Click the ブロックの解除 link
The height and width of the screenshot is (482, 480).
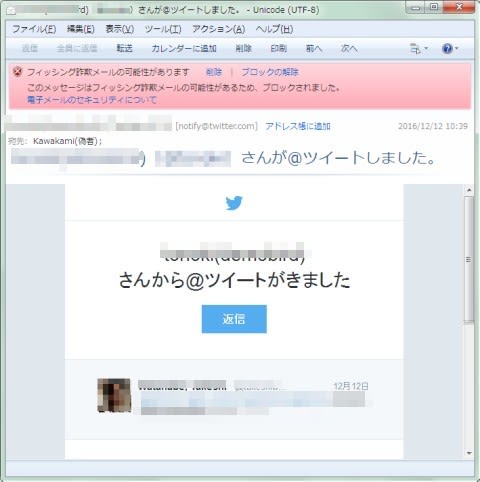click(270, 72)
